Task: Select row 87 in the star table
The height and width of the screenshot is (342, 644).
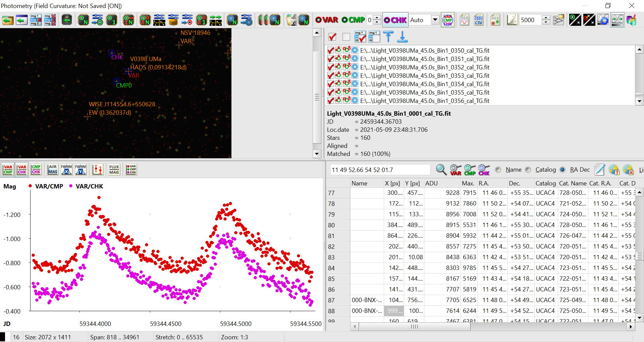Action: point(331,300)
